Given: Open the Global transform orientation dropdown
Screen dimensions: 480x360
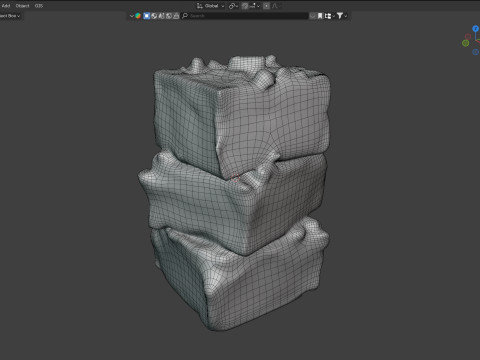Looking at the screenshot, I should pyautogui.click(x=211, y=6).
